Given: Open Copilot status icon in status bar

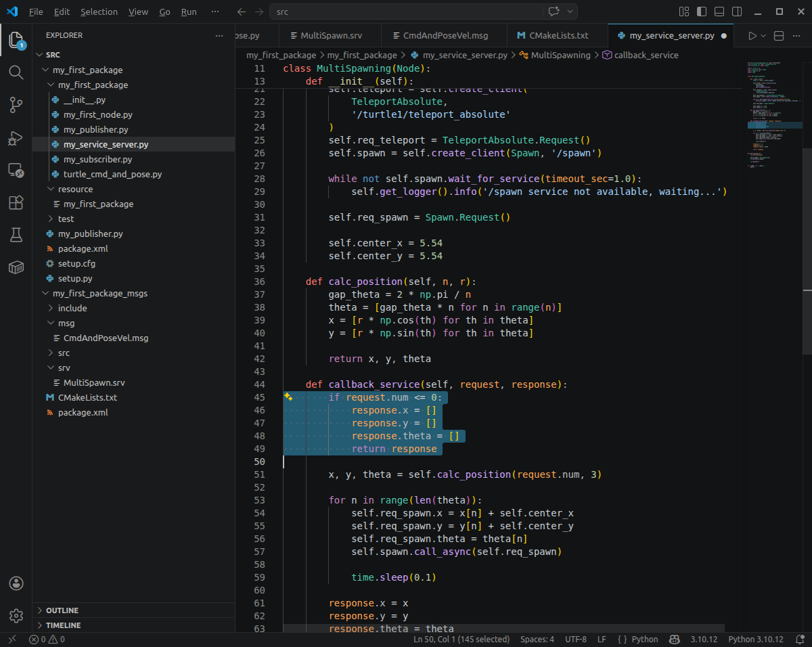Looking at the screenshot, I should [674, 640].
